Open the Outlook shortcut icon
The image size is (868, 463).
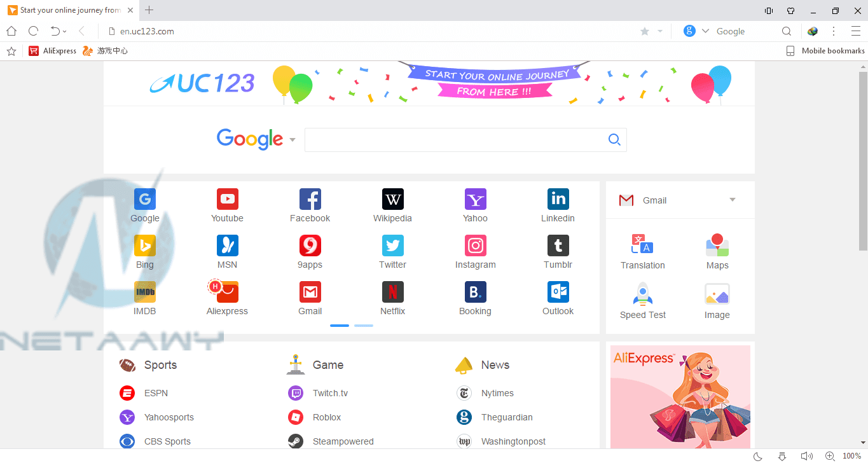tap(558, 292)
